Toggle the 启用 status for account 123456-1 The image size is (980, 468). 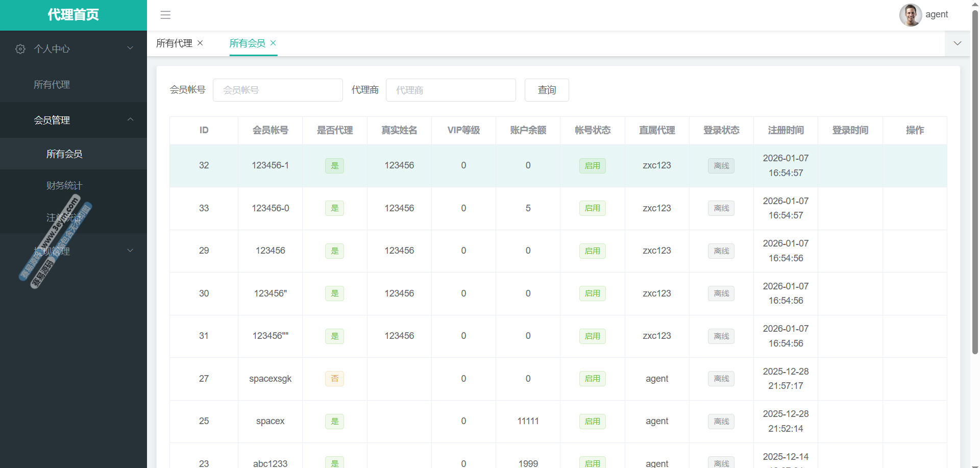click(592, 166)
